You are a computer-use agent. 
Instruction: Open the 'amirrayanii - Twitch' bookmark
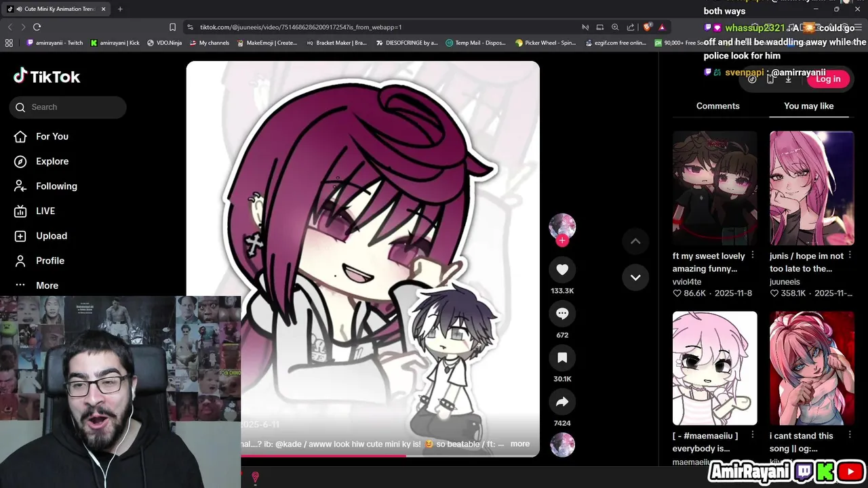click(54, 43)
